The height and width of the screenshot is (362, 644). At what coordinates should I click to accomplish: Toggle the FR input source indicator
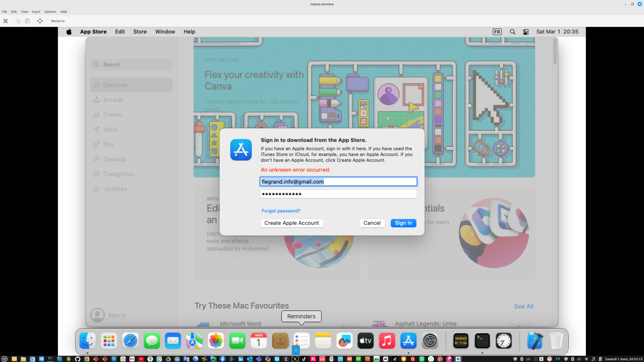click(x=497, y=32)
